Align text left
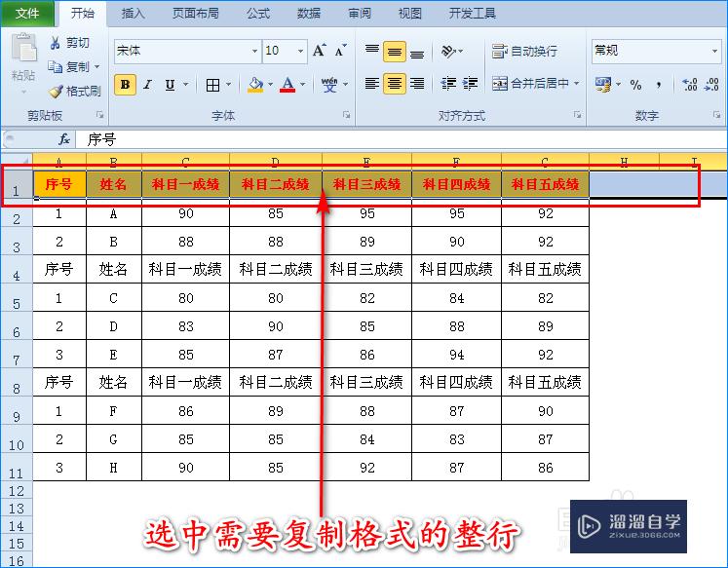Image resolution: width=728 pixels, height=568 pixels. (x=372, y=84)
